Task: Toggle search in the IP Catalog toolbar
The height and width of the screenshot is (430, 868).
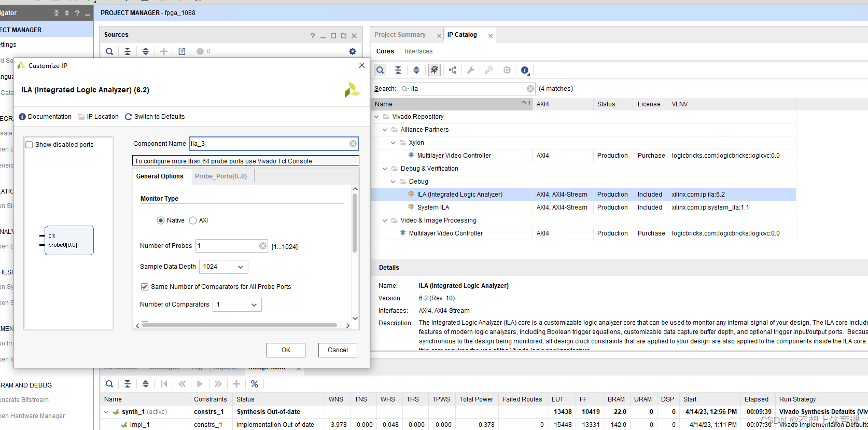Action: tap(380, 70)
